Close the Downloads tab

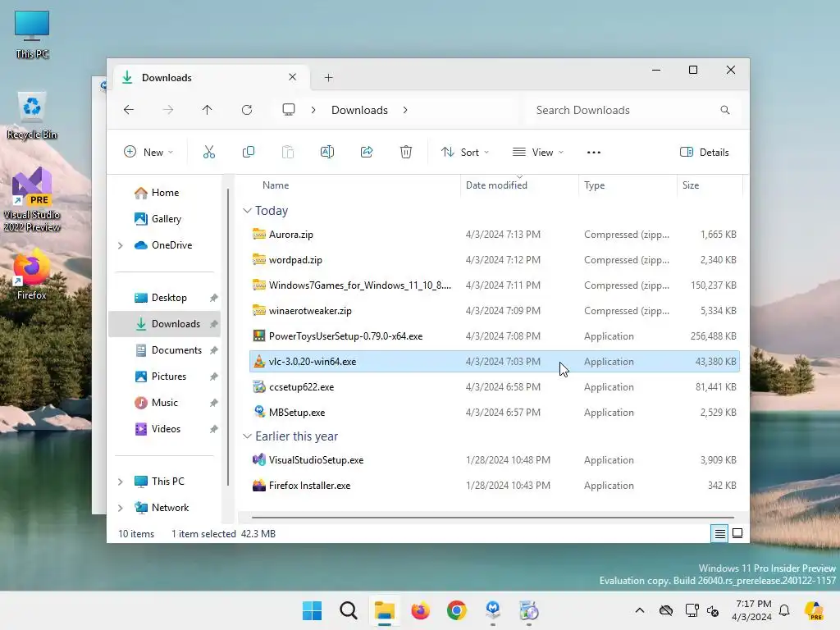click(293, 77)
